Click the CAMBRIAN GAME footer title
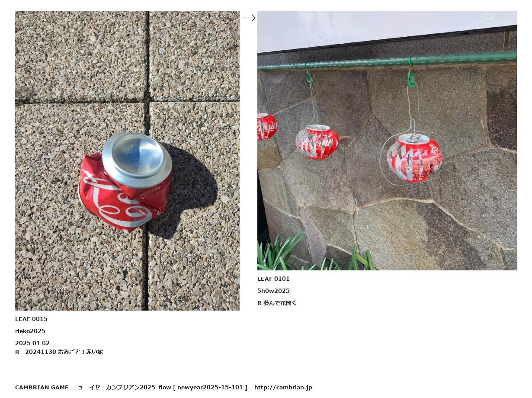The height and width of the screenshot is (398, 532). (42, 388)
